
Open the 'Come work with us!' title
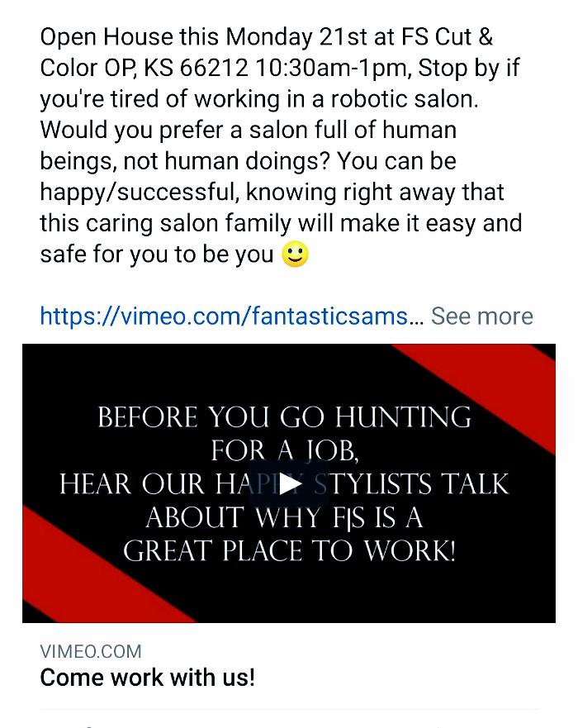(147, 678)
